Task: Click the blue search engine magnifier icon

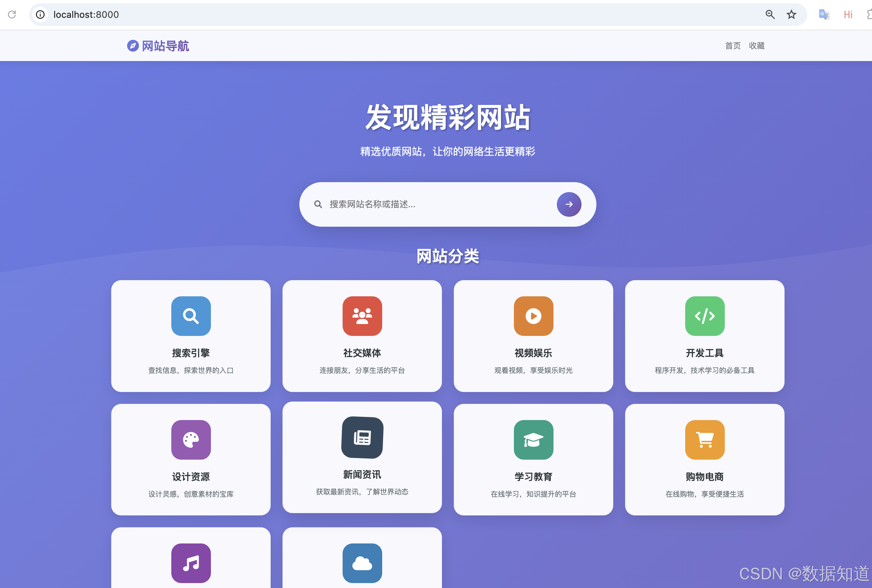Action: [191, 316]
